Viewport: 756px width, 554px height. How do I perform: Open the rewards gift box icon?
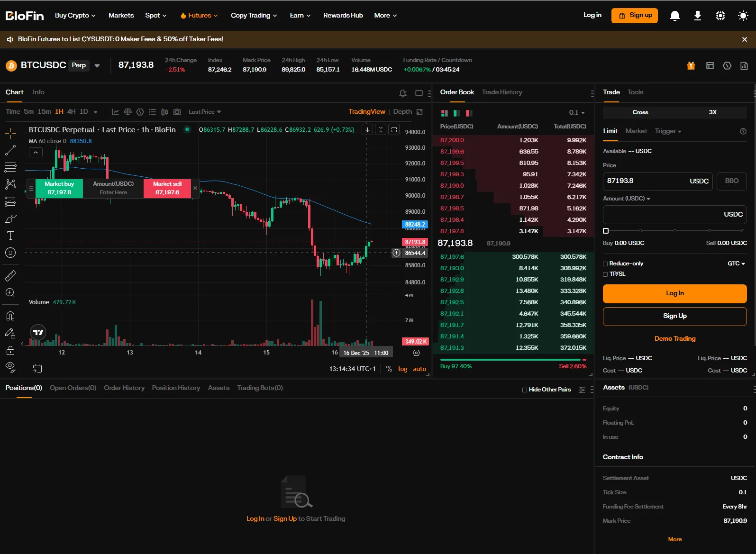point(691,66)
